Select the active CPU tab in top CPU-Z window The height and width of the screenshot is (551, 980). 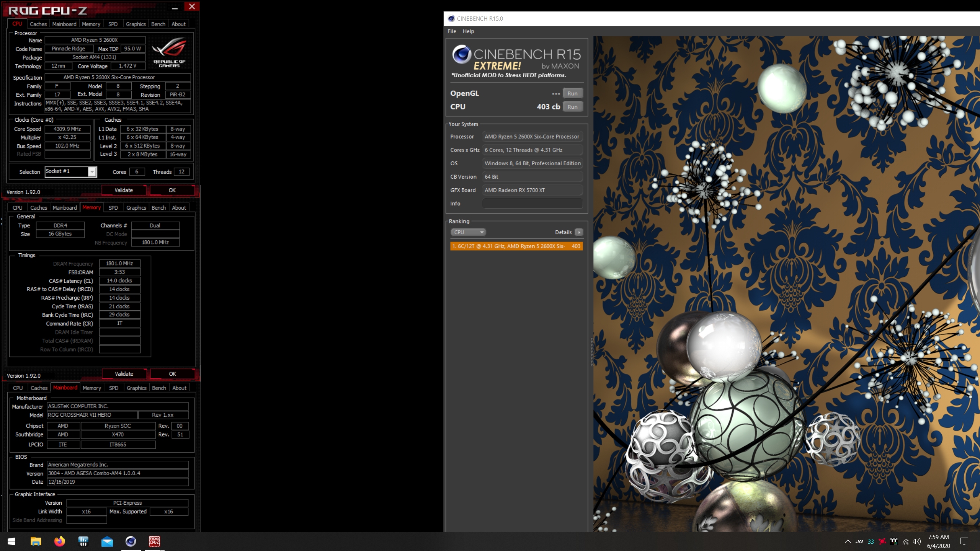tap(17, 24)
